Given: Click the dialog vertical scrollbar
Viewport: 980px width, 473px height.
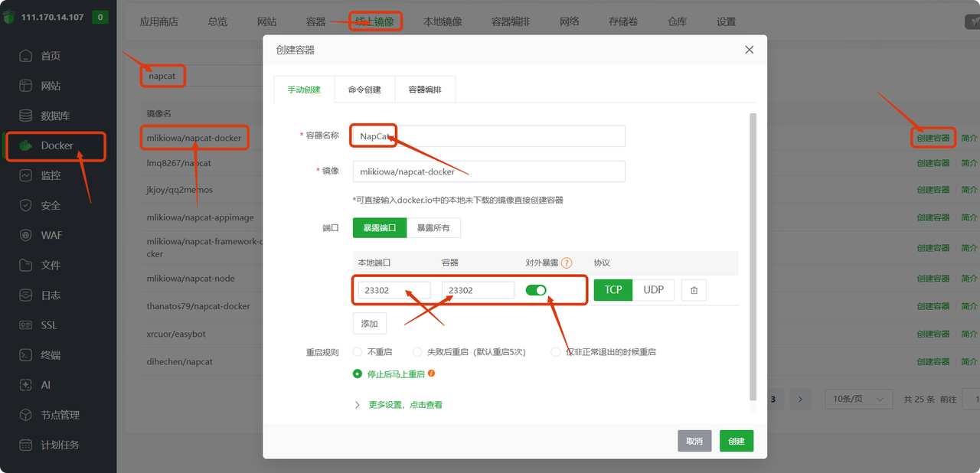Looking at the screenshot, I should 753,256.
